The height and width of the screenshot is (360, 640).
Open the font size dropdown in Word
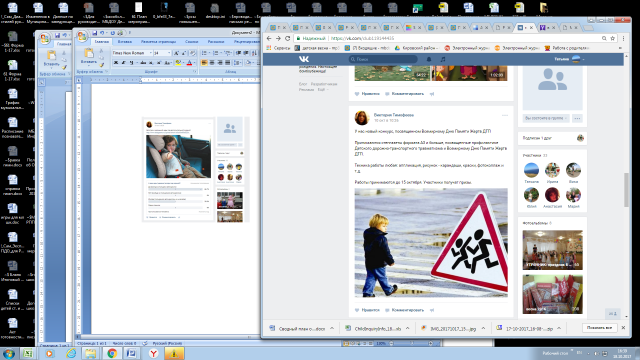[169, 53]
